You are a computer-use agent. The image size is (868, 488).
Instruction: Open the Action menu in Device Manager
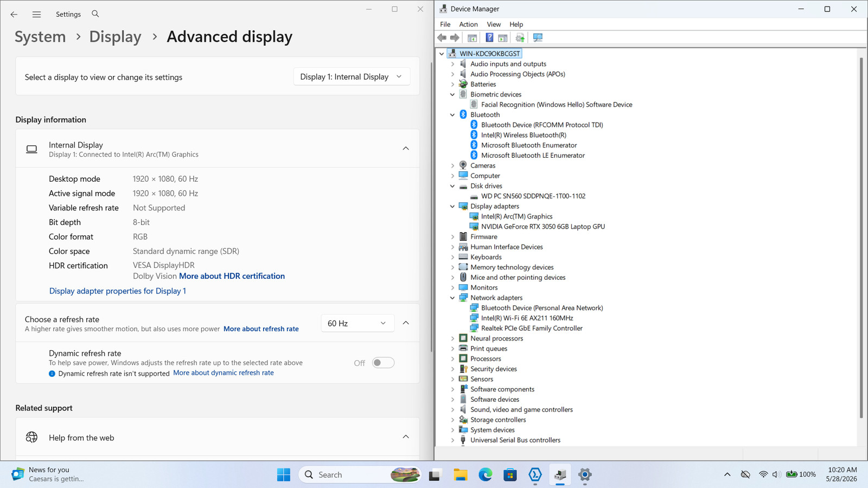pyautogui.click(x=469, y=24)
